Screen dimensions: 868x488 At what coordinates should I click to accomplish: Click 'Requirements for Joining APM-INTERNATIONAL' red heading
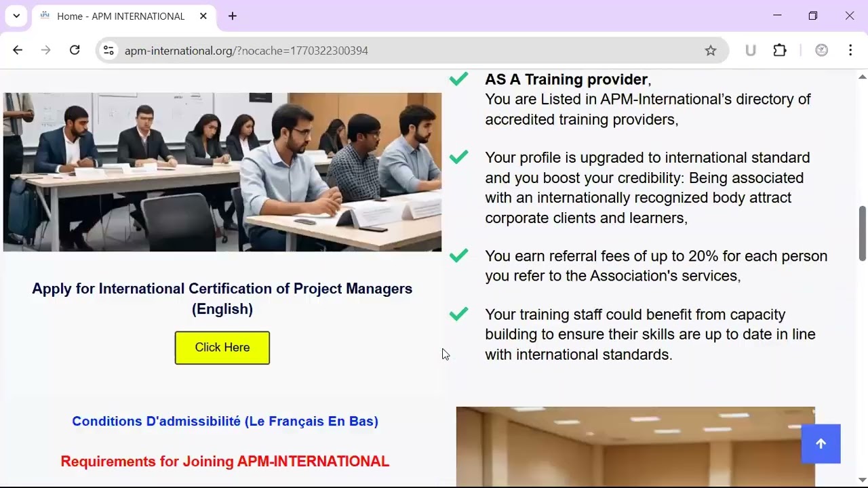(225, 462)
